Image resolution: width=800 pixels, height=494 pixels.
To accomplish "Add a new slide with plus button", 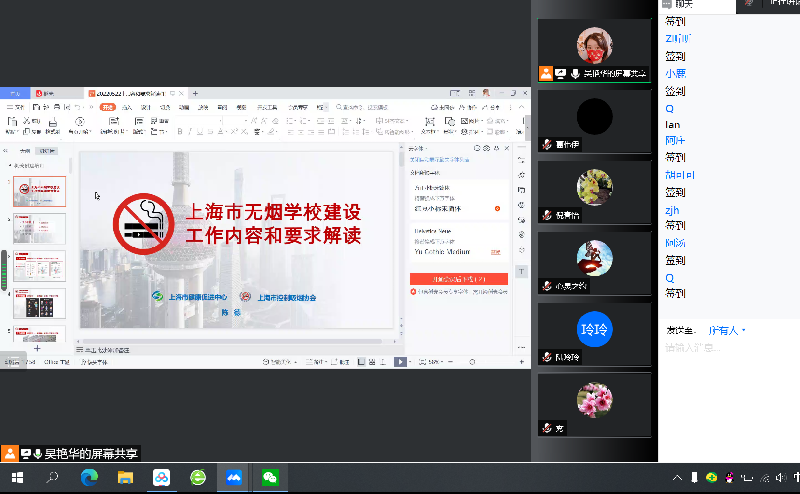I will coord(37,349).
